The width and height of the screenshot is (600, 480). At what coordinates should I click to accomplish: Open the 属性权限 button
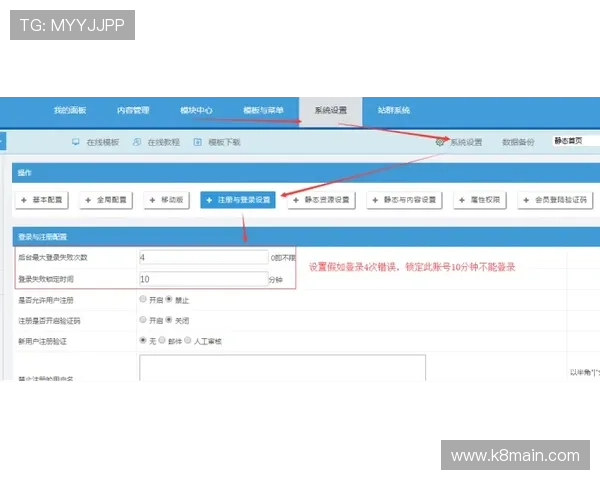coord(480,200)
